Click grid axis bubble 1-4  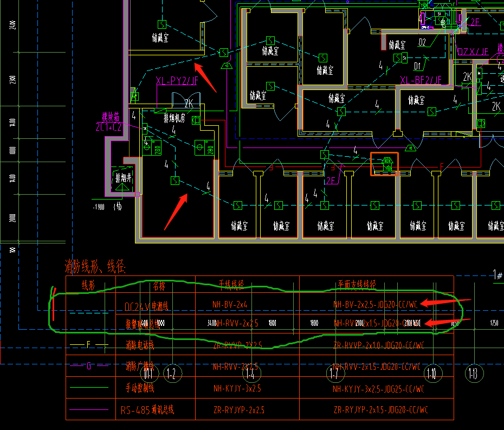251,374
